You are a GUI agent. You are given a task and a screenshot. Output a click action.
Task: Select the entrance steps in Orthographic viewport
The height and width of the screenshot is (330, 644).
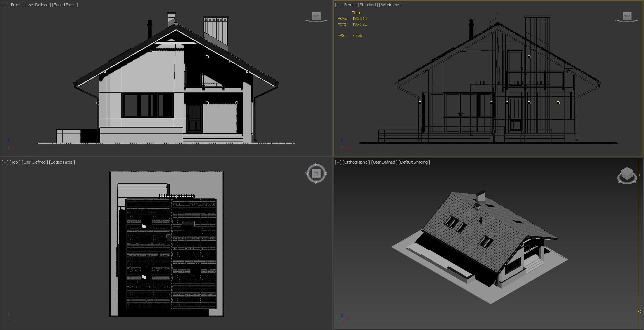[x=535, y=264]
